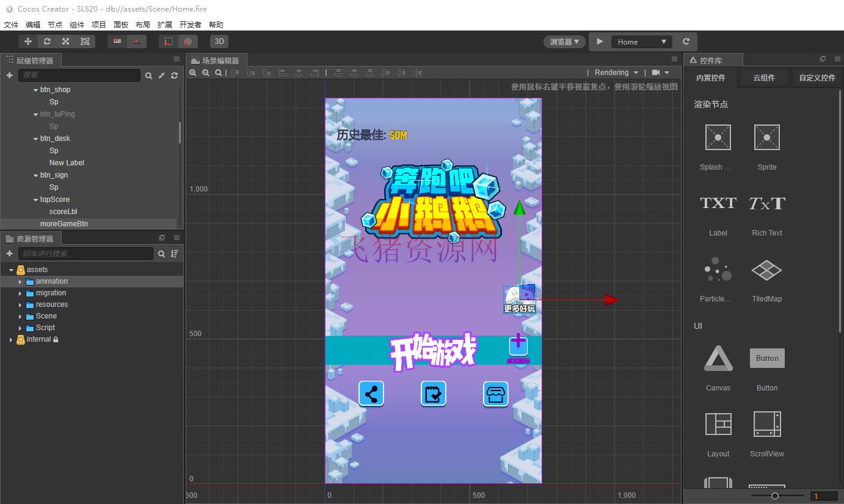Click the align bottom edges icon
Viewport: 844px width, 504px height.
(x=267, y=73)
